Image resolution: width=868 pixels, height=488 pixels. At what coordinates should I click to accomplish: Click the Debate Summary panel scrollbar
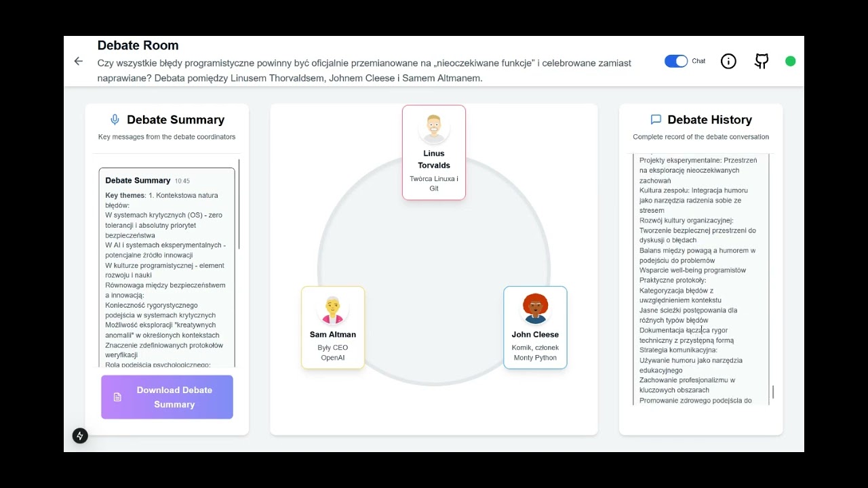pyautogui.click(x=239, y=203)
